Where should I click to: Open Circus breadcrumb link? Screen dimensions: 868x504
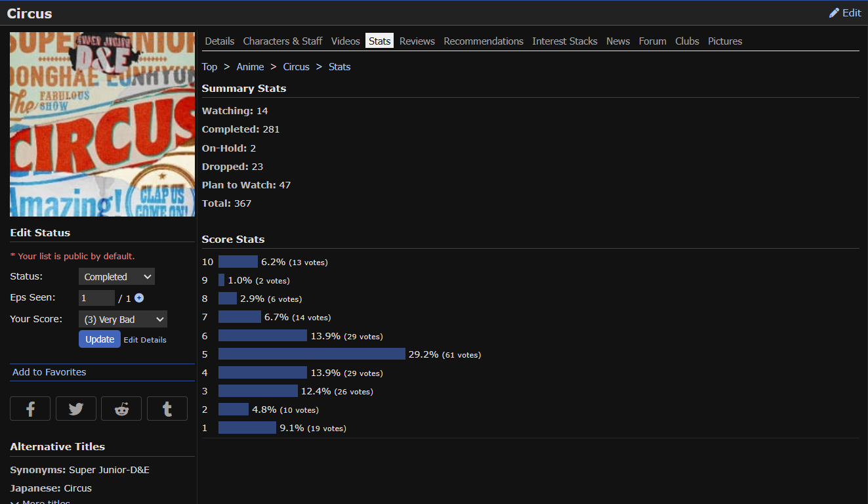tap(296, 67)
